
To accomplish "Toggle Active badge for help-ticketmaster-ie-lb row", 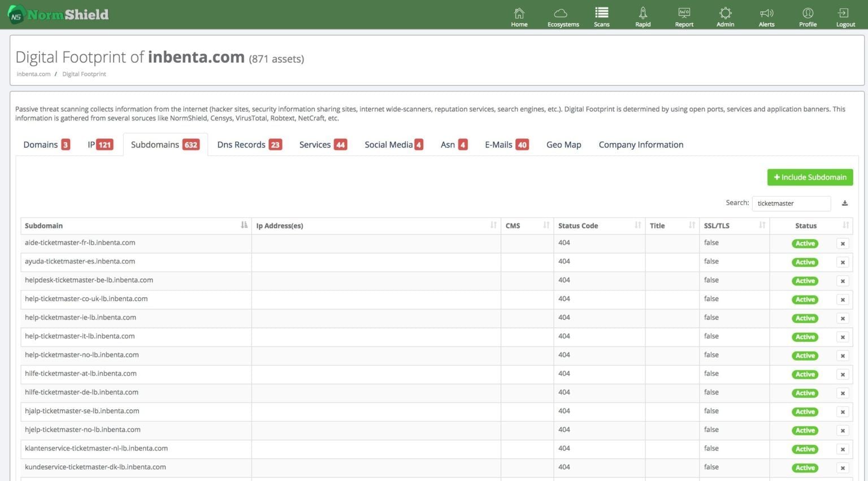I will pyautogui.click(x=805, y=318).
